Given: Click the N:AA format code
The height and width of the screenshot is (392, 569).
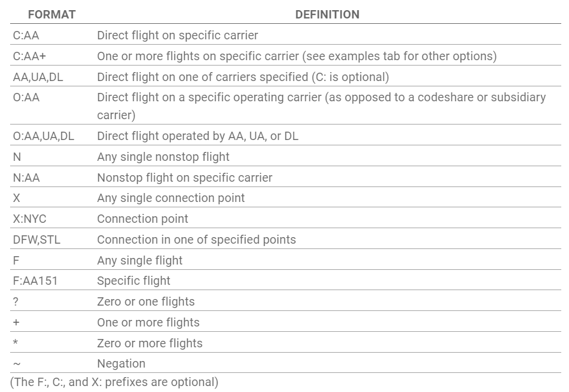Looking at the screenshot, I should (x=26, y=178).
